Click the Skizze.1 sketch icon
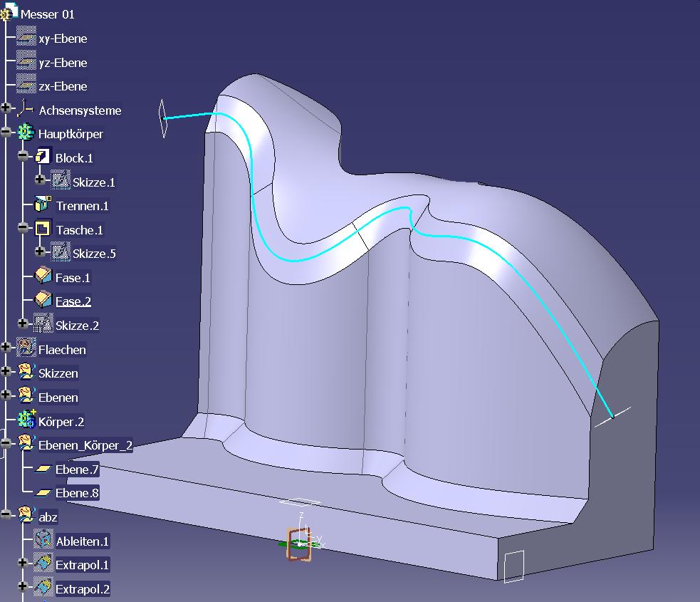This screenshot has height=602, width=700. (x=61, y=180)
